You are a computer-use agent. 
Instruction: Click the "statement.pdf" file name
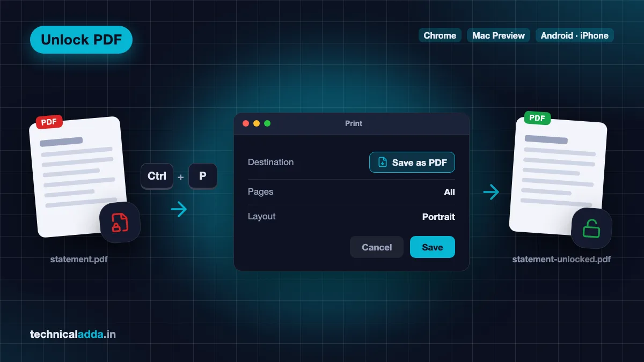(79, 260)
